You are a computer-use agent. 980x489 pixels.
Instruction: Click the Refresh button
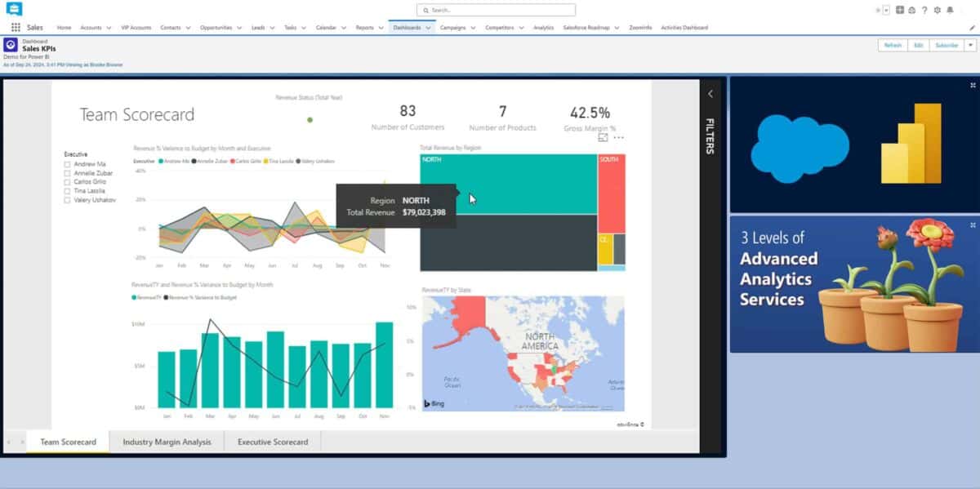pyautogui.click(x=893, y=46)
